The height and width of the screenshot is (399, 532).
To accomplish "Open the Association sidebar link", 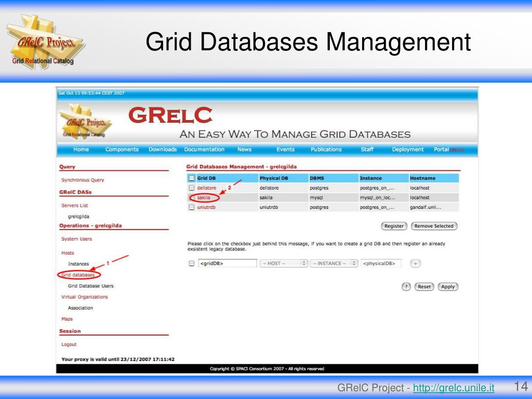I will [81, 308].
